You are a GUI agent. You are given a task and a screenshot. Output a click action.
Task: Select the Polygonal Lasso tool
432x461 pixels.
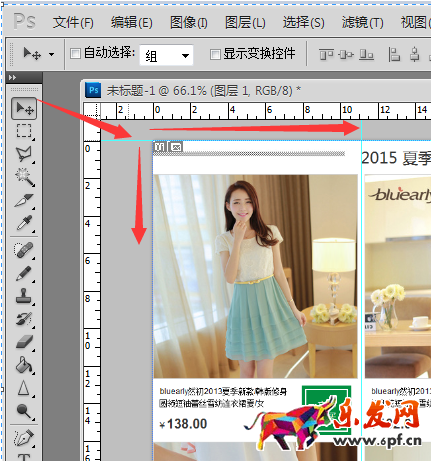point(24,154)
